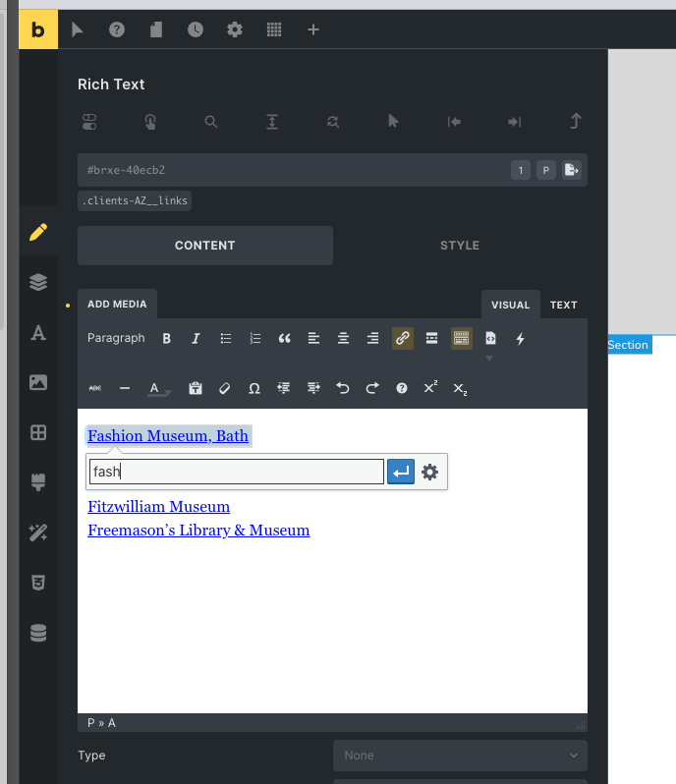The image size is (676, 784).
Task: Click the magnifier search icon under Rich Text
Action: pos(211,122)
